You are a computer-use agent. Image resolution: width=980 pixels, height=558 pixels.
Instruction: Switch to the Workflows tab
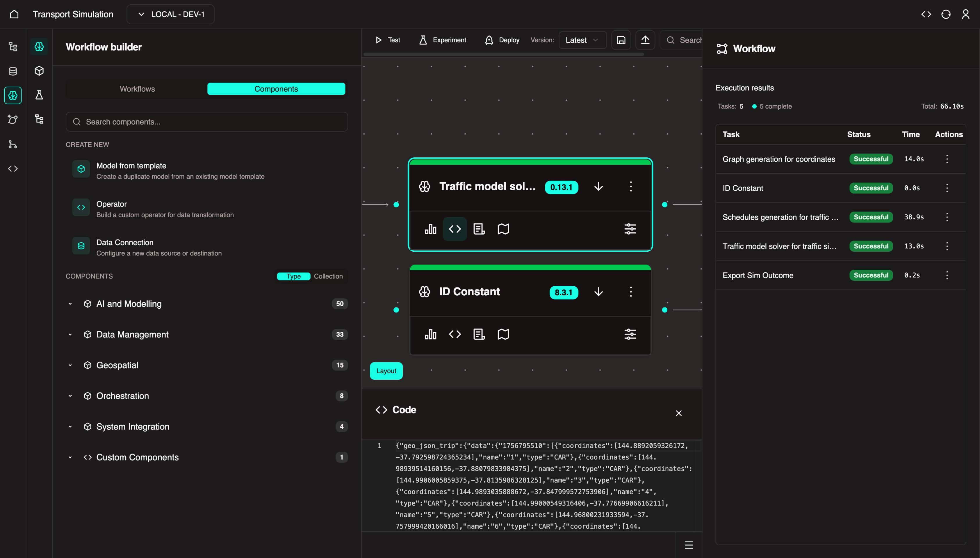point(137,89)
